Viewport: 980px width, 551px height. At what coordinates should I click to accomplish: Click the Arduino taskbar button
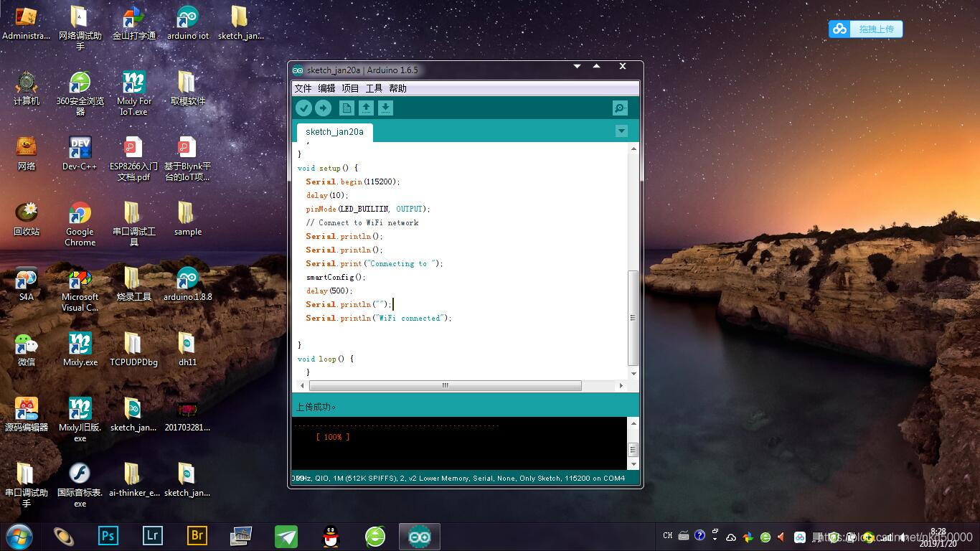[x=419, y=537]
